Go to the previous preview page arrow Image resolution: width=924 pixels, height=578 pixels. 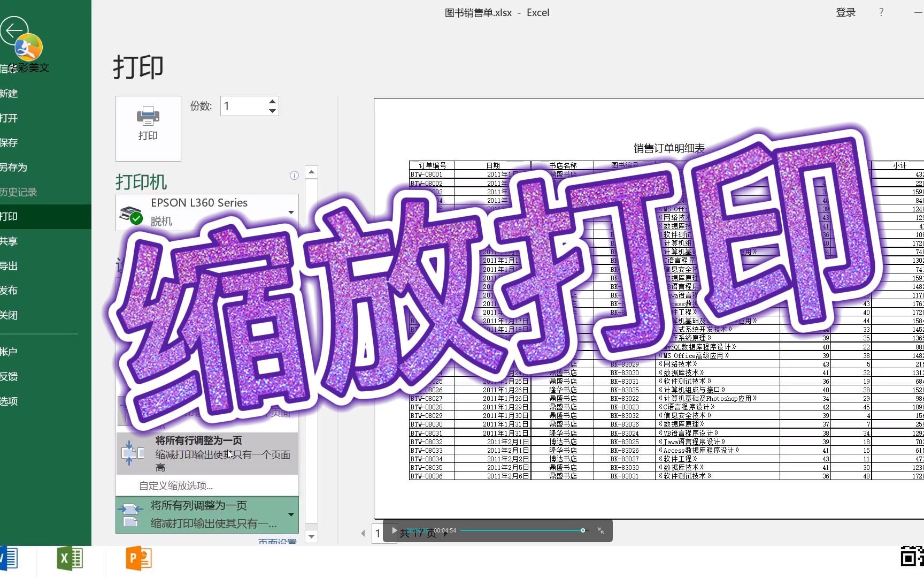pos(363,533)
